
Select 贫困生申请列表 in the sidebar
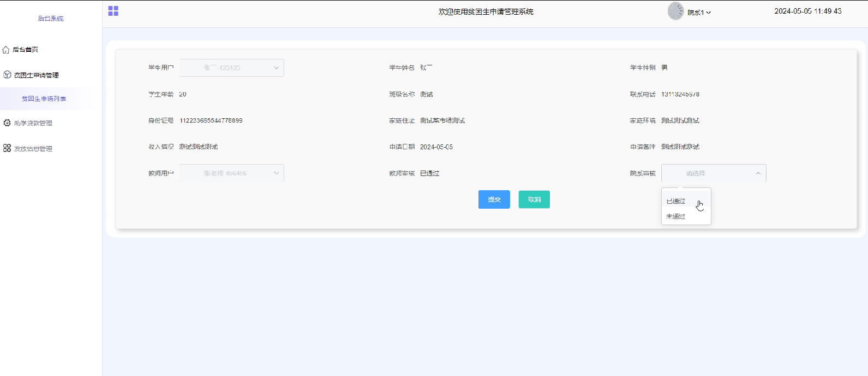tap(44, 99)
